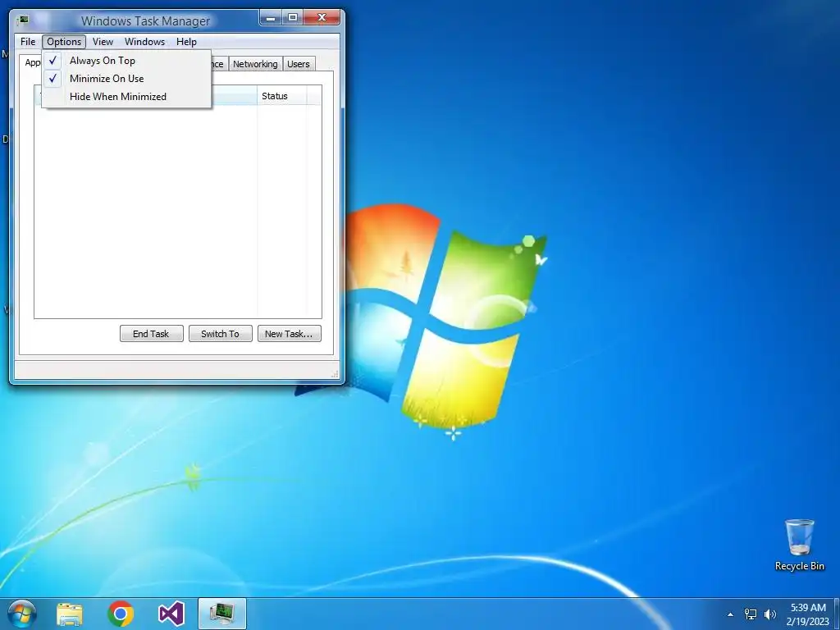The height and width of the screenshot is (630, 840).
Task: Sort by the Status column header
Action: [282, 96]
